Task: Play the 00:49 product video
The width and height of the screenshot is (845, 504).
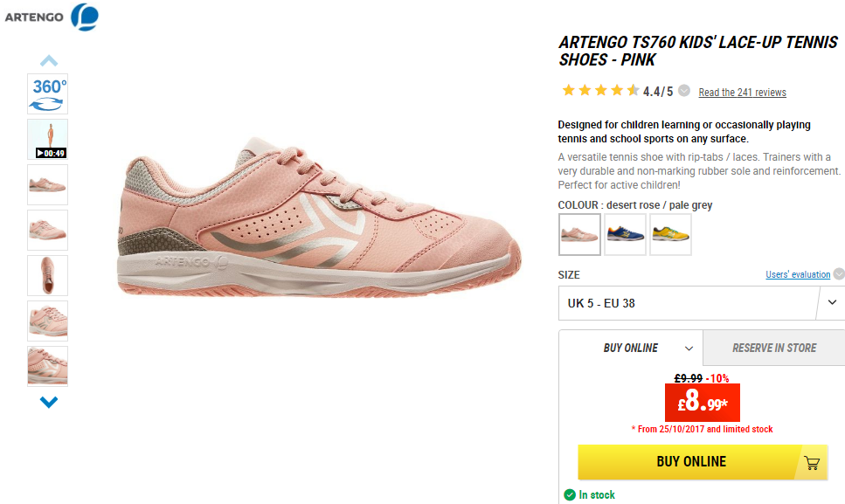Action: [x=48, y=140]
